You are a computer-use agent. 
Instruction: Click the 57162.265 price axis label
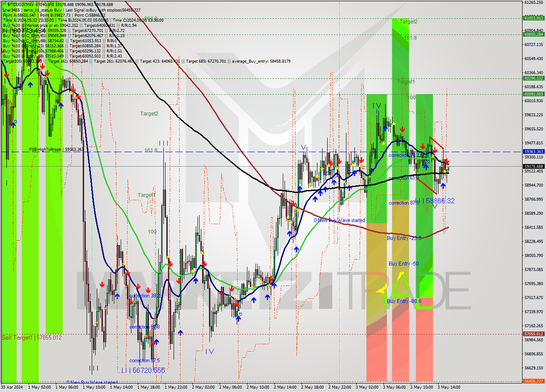point(534,326)
